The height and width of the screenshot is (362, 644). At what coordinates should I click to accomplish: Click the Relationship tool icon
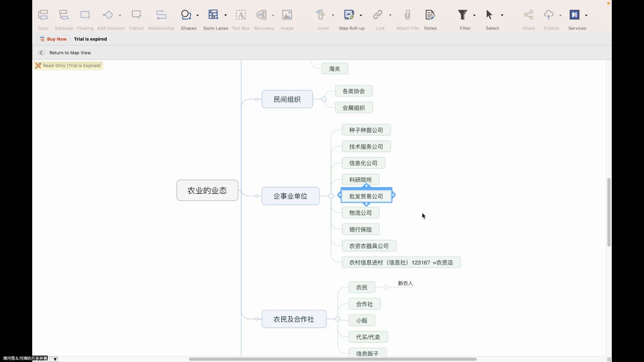point(161,15)
